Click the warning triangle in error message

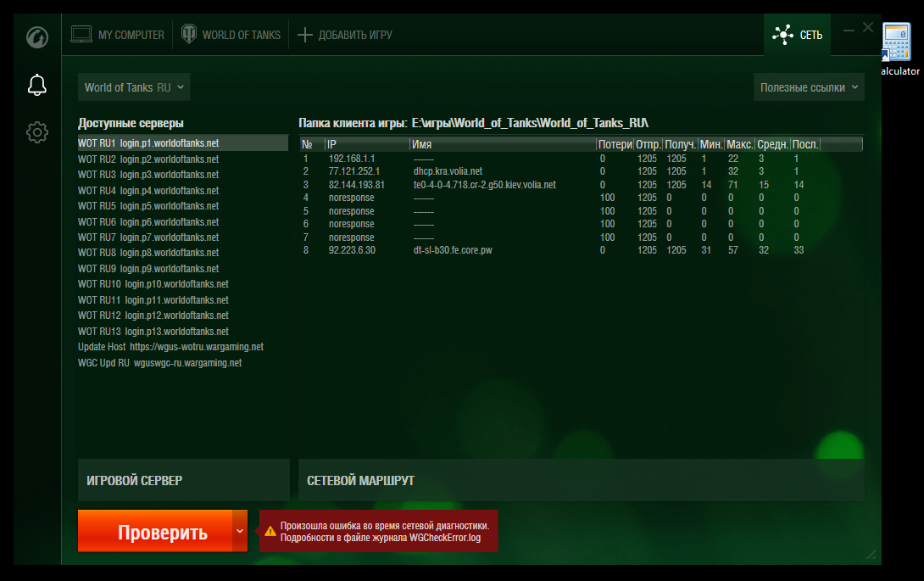tap(270, 532)
